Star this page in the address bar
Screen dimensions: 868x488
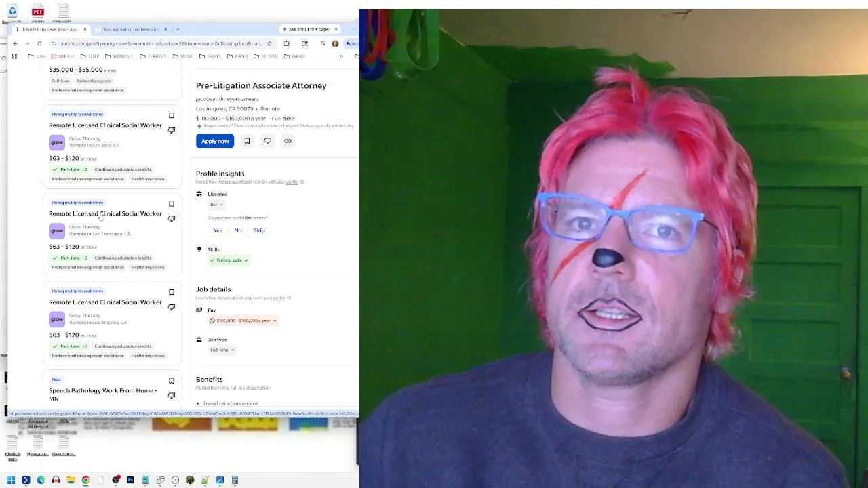coord(269,43)
